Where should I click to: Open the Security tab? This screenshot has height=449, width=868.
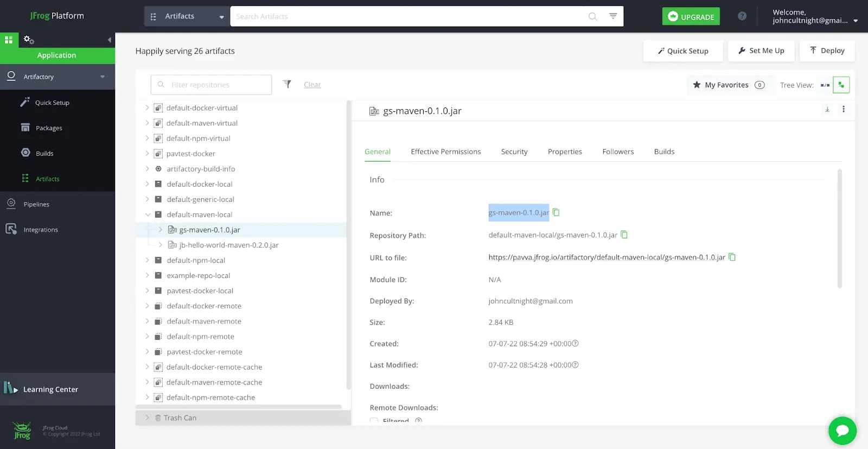[x=514, y=151]
